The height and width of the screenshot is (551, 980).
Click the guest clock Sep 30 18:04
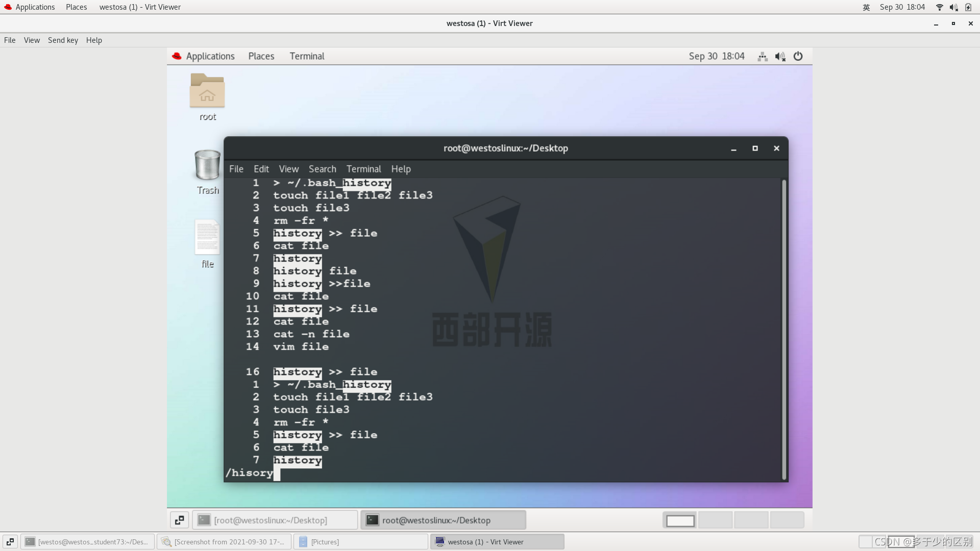coord(716,56)
